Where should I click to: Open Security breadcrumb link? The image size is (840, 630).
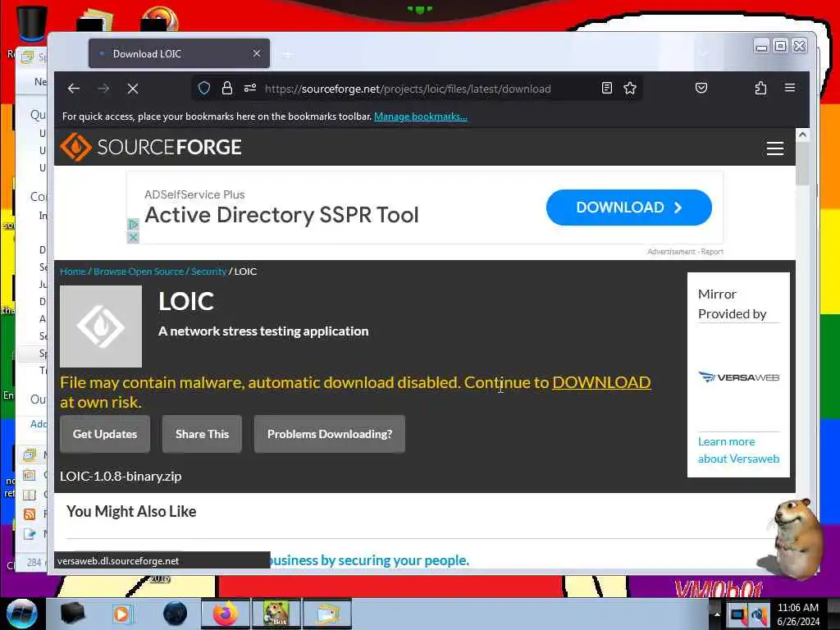pyautogui.click(x=209, y=272)
